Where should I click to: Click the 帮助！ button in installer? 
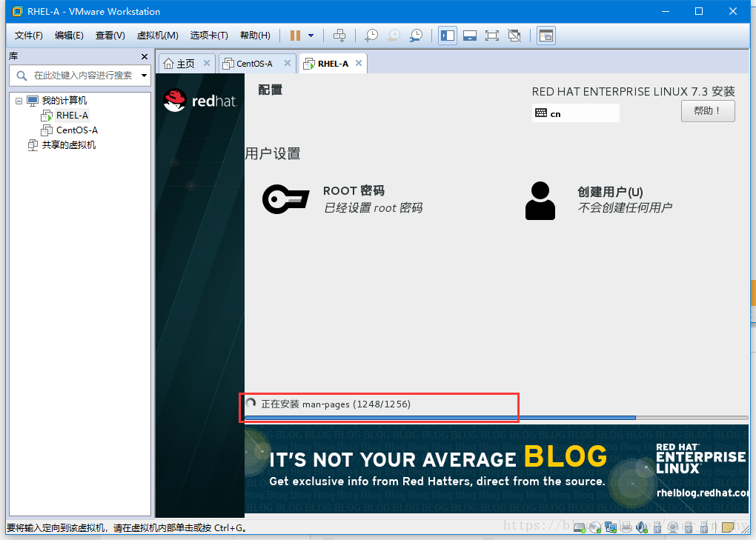[708, 111]
